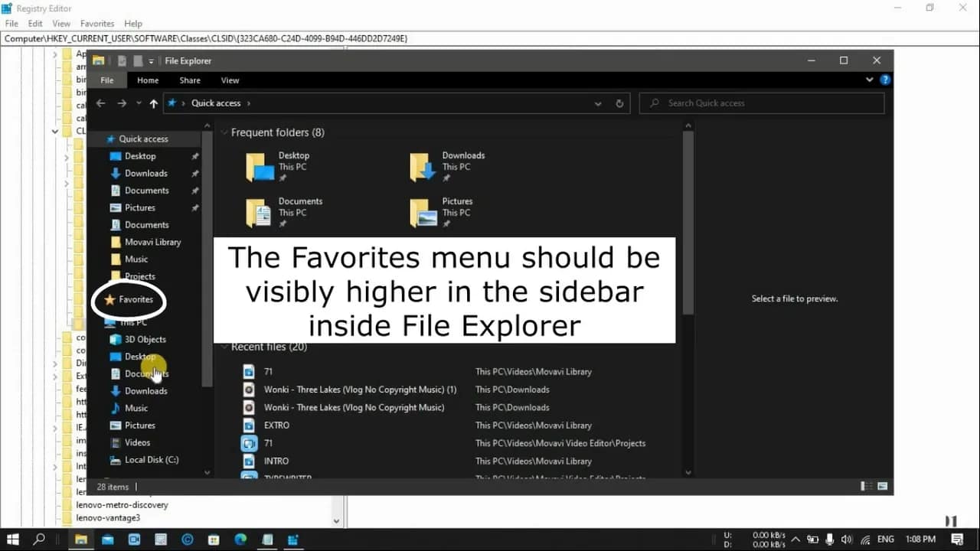The width and height of the screenshot is (980, 551).
Task: Open the notification center on taskbar
Action: (x=957, y=540)
